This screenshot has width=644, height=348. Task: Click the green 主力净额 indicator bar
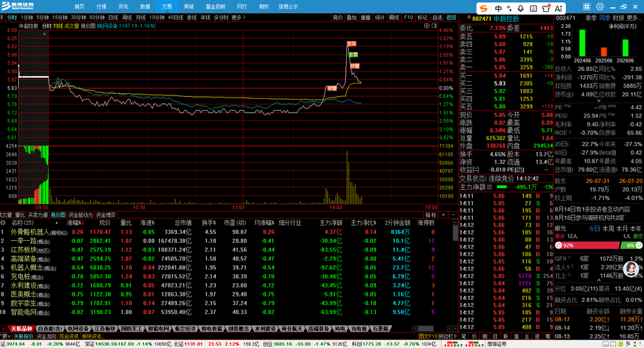point(501,187)
